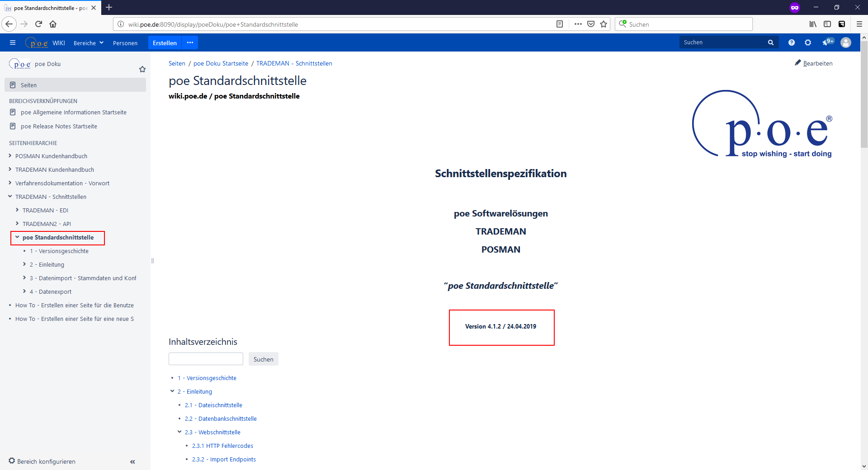Open notifications megaphone icon with 9+ badge
Image resolution: width=868 pixels, height=470 pixels.
[827, 42]
